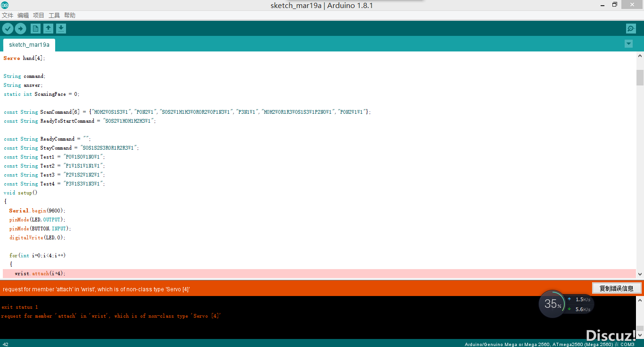Screen dimensions: 644x347
Task: Click the Test2 string declaration line
Action: [x=54, y=166]
